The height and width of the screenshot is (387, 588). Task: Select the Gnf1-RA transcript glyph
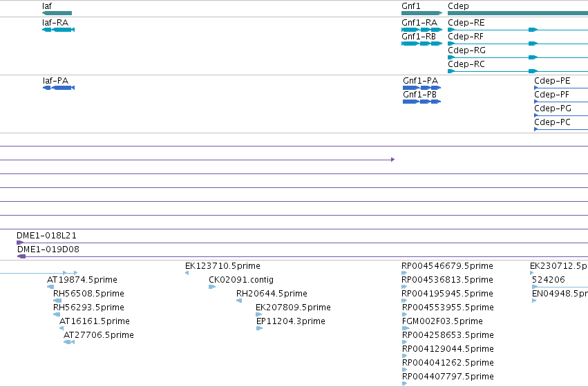point(422,30)
